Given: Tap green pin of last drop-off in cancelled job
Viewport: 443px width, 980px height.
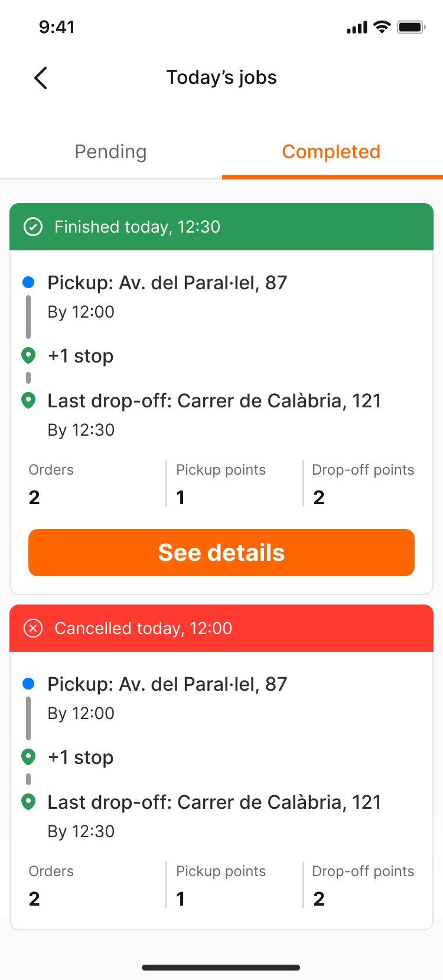Looking at the screenshot, I should [28, 802].
